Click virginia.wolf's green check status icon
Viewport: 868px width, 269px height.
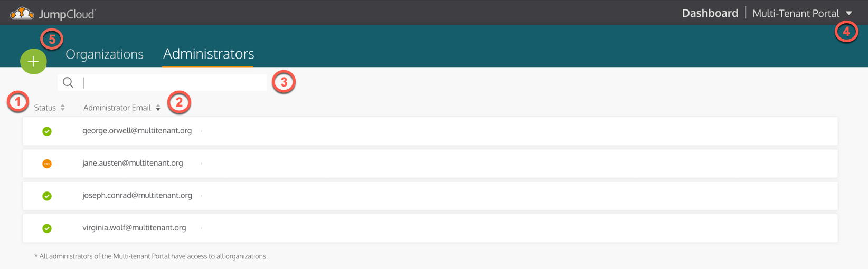tap(47, 228)
